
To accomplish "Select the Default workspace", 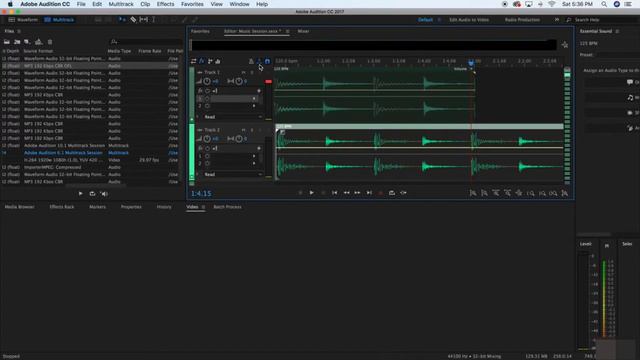I will point(425,20).
